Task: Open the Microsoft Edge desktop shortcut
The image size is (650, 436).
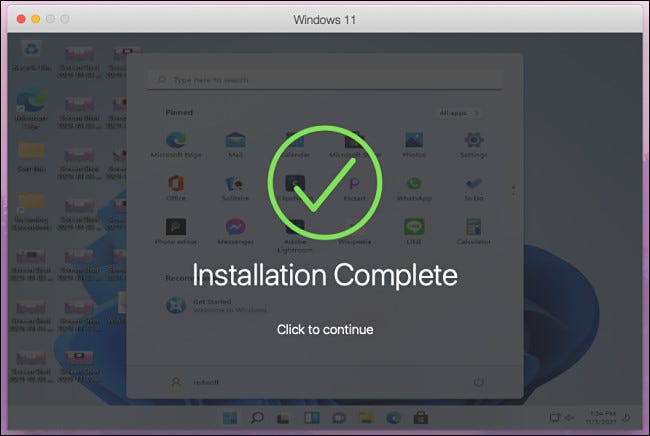Action: 32,109
